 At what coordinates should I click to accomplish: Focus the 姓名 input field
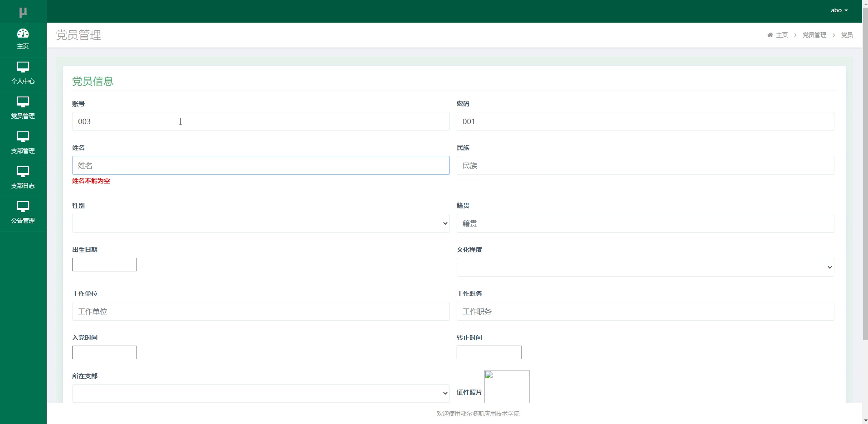pyautogui.click(x=261, y=165)
